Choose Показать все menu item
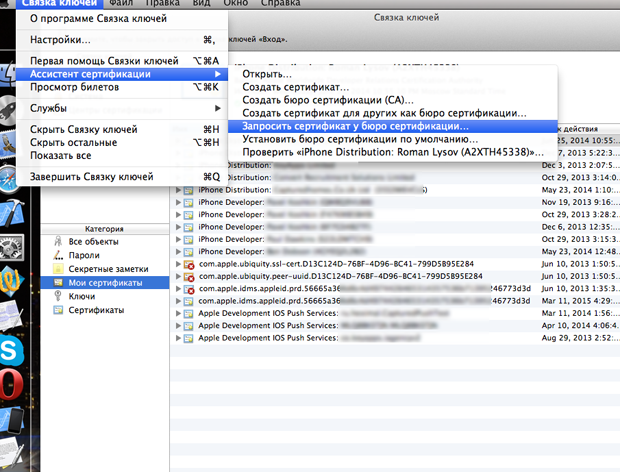620x472 pixels. point(122,155)
